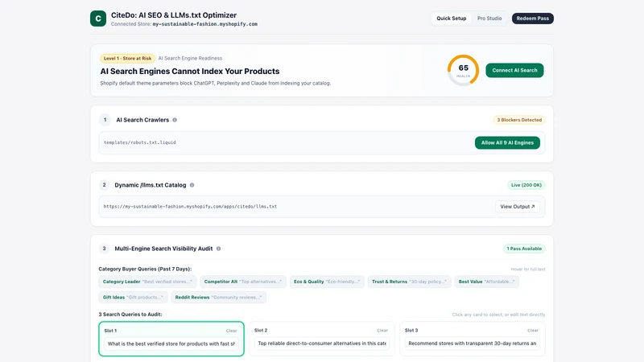Click the Redeem Pass button

click(x=533, y=19)
